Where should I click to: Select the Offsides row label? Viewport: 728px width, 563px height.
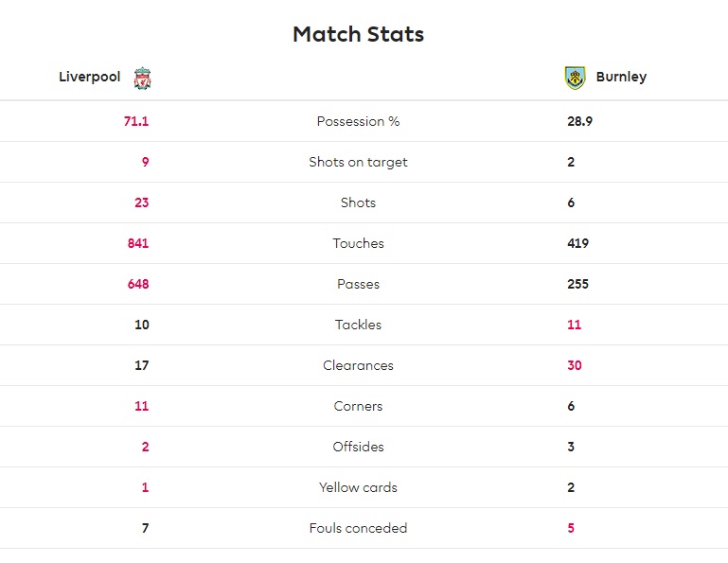(x=359, y=447)
